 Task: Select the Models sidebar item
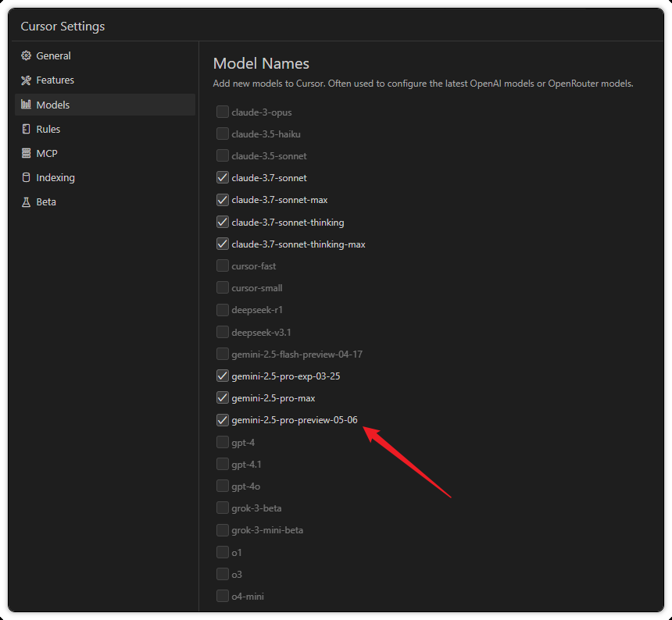(105, 105)
